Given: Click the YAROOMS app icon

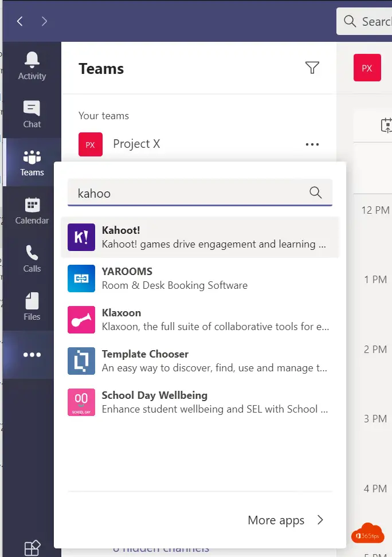Looking at the screenshot, I should pos(81,278).
